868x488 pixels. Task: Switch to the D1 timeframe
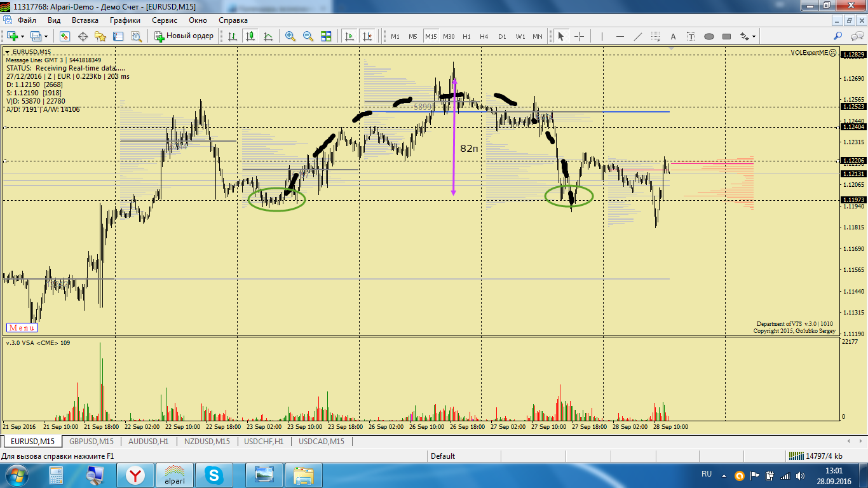pos(503,36)
